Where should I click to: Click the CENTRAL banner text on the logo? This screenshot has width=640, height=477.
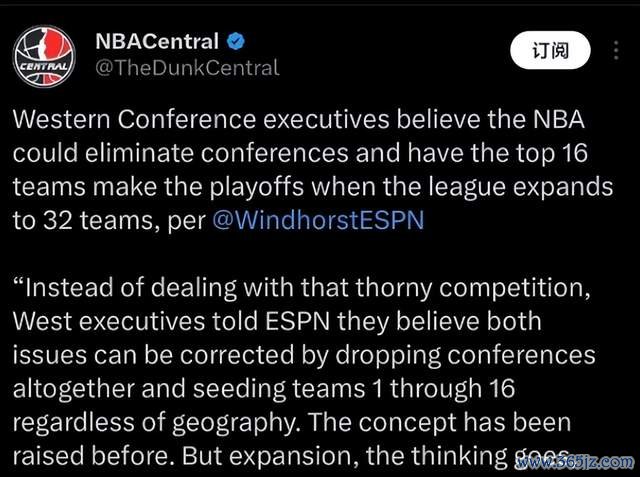(x=44, y=67)
